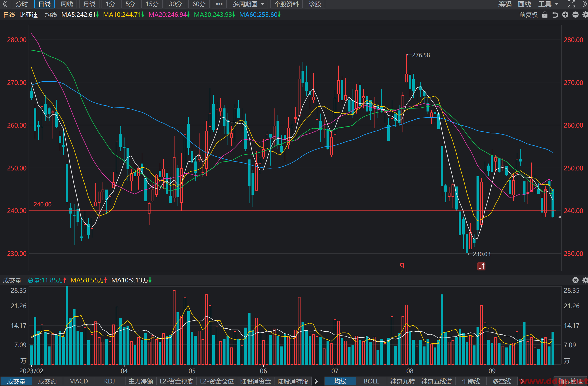Click the MA30:243.93 green indicator value
The height and width of the screenshot is (386, 588).
215,15
